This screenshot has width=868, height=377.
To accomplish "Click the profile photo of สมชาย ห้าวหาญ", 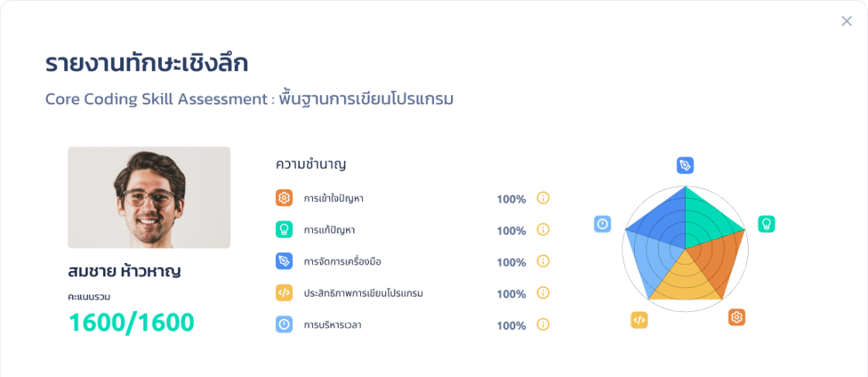I will pyautogui.click(x=149, y=197).
